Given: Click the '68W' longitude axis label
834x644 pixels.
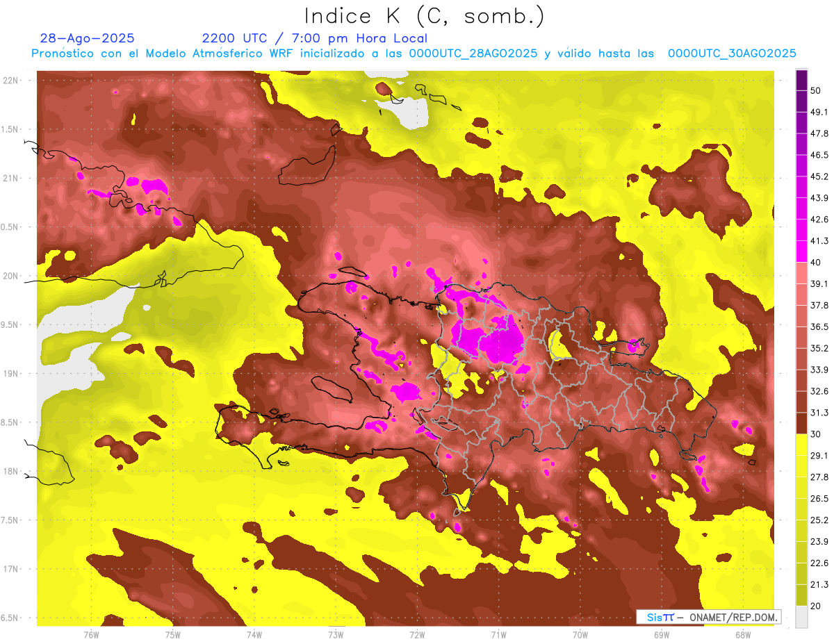Looking at the screenshot, I should pyautogui.click(x=743, y=635).
